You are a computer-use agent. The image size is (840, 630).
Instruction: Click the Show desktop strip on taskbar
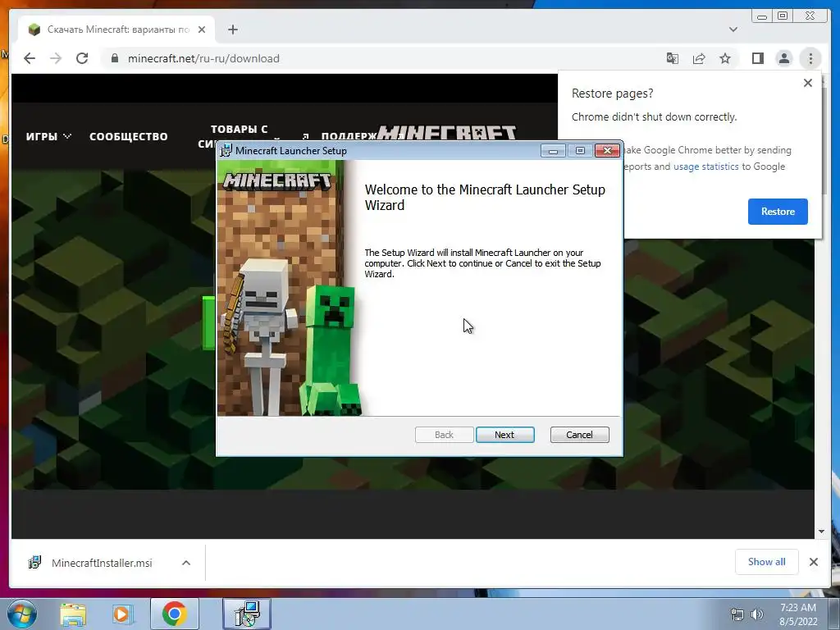point(833,614)
